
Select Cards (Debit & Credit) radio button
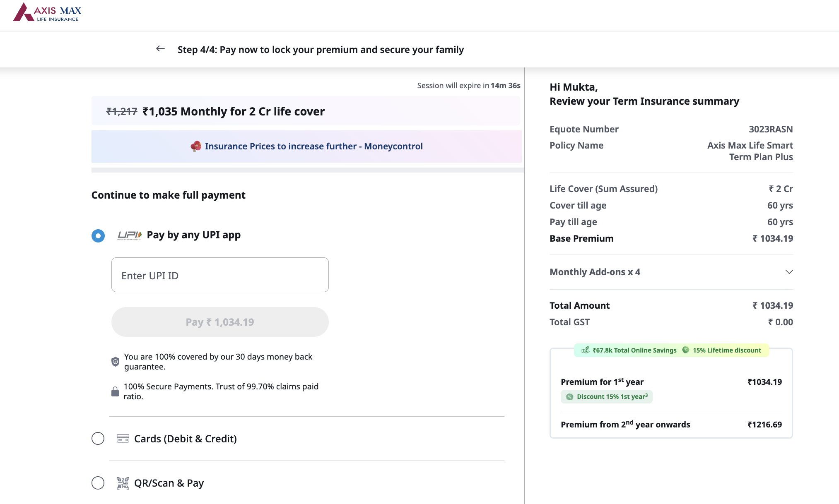point(98,439)
